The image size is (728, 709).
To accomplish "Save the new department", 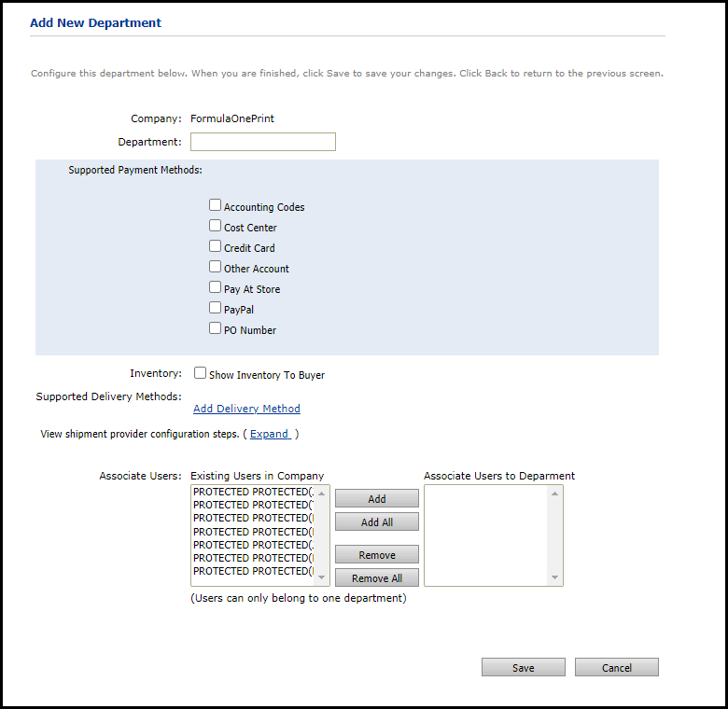I will [x=523, y=668].
